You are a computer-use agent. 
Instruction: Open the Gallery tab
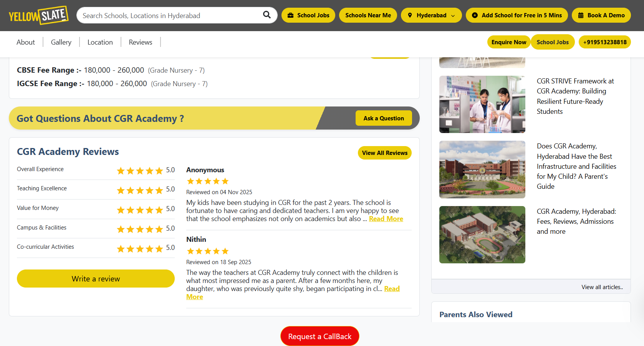point(61,42)
